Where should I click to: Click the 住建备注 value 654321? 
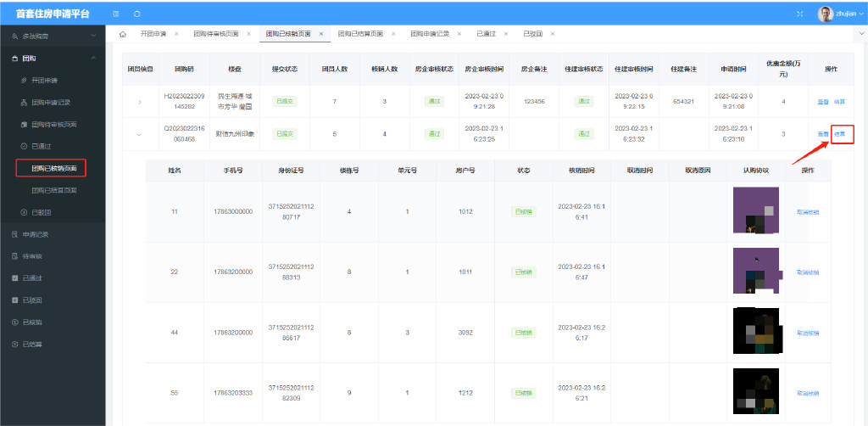click(684, 102)
